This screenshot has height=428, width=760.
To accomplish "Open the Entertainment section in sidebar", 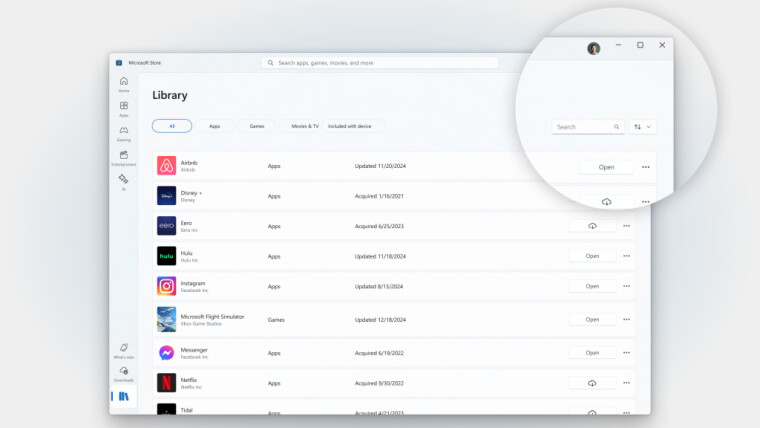I will tap(124, 158).
